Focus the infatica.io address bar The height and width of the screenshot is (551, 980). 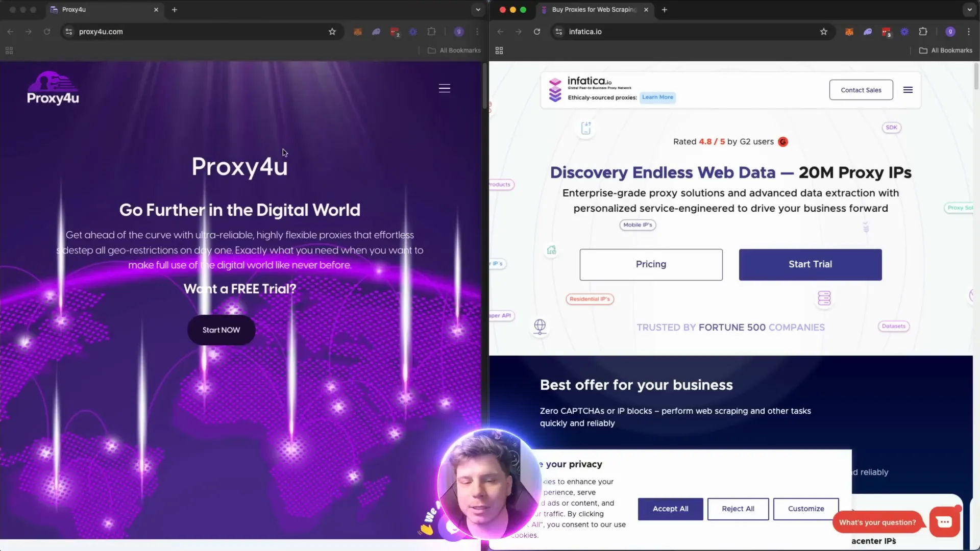click(692, 32)
